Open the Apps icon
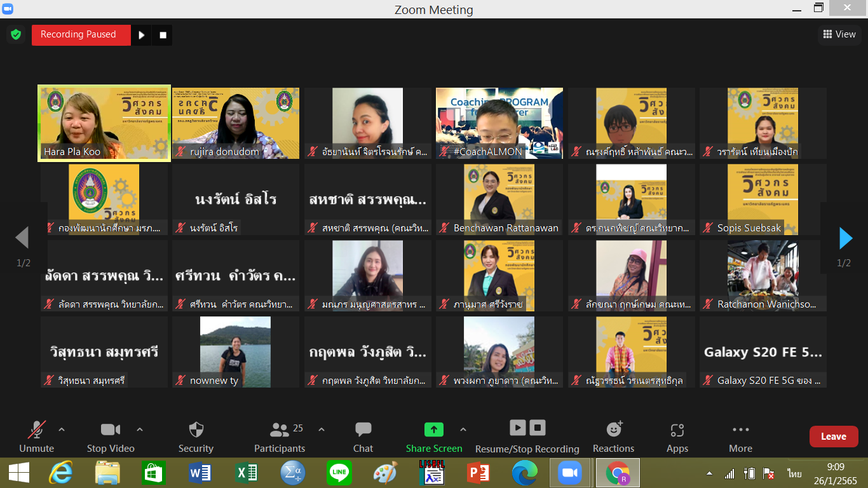 [x=677, y=430]
